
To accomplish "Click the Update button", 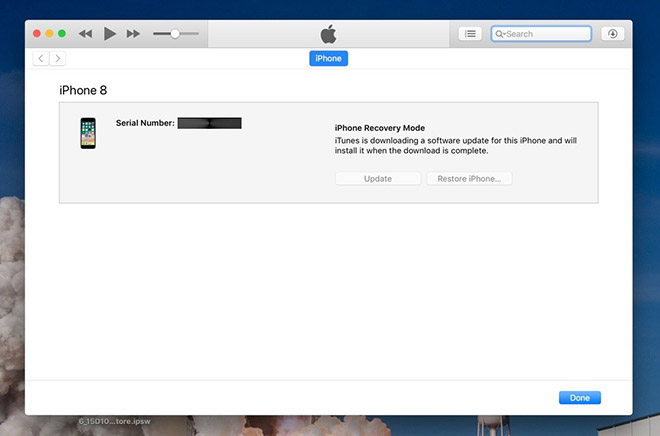I will click(378, 179).
